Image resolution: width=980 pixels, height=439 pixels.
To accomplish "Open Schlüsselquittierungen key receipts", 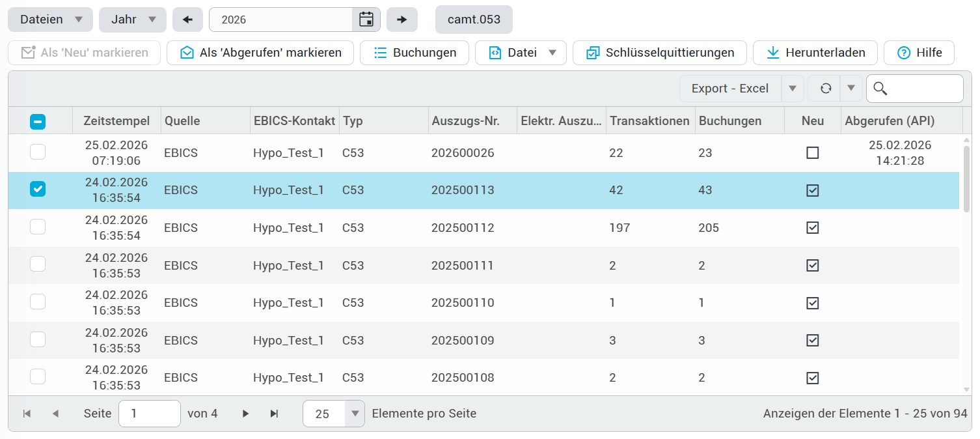I will (x=659, y=53).
